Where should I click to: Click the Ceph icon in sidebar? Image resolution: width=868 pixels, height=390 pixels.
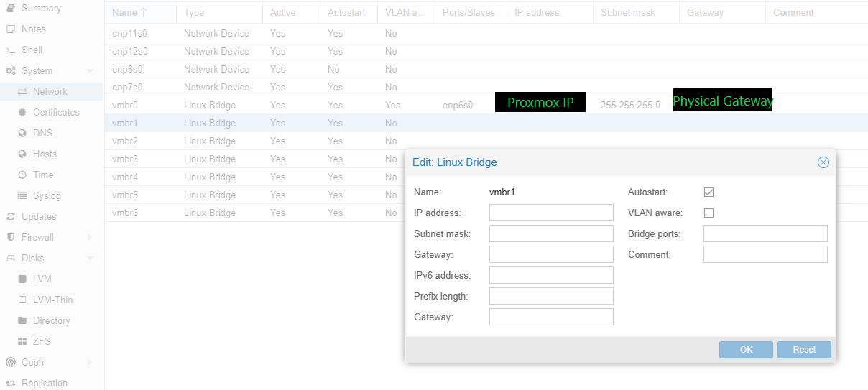(x=10, y=363)
